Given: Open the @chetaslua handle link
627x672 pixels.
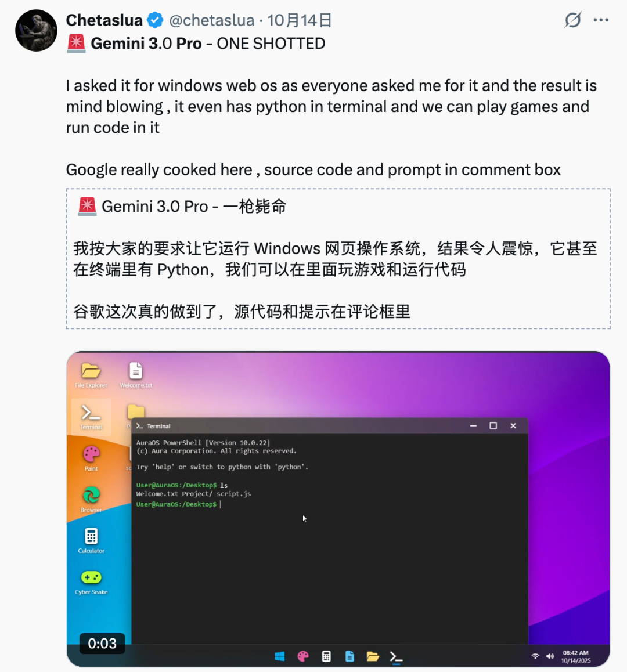Looking at the screenshot, I should pyautogui.click(x=211, y=20).
